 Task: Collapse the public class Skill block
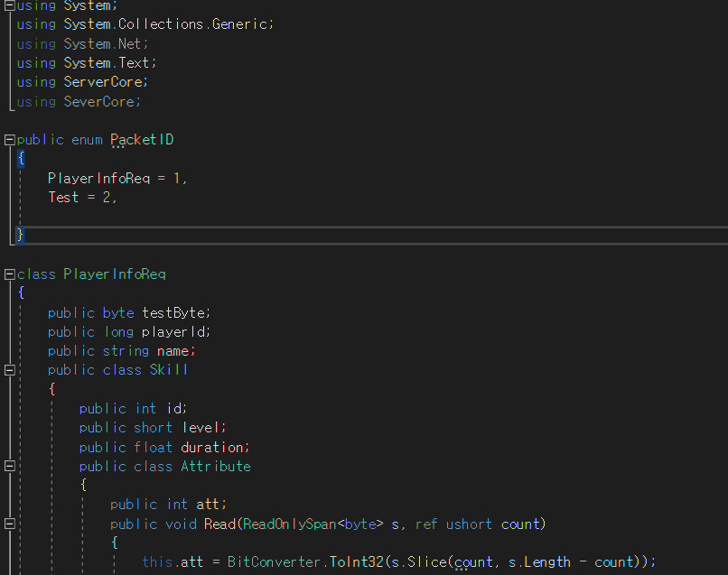click(9, 370)
